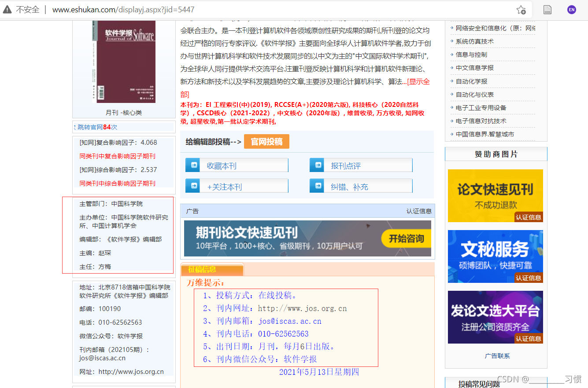588x388 pixels.
Task: Select the 征稿信息 tab
Action: 212,269
